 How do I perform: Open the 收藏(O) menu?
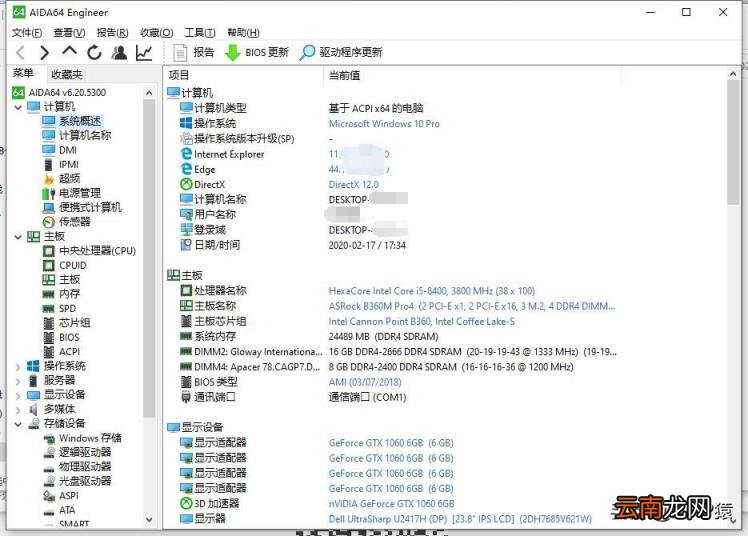click(x=156, y=32)
